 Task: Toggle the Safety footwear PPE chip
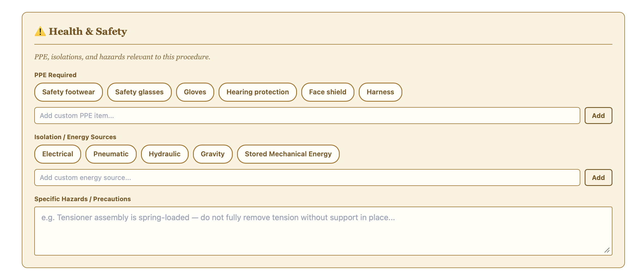click(69, 92)
